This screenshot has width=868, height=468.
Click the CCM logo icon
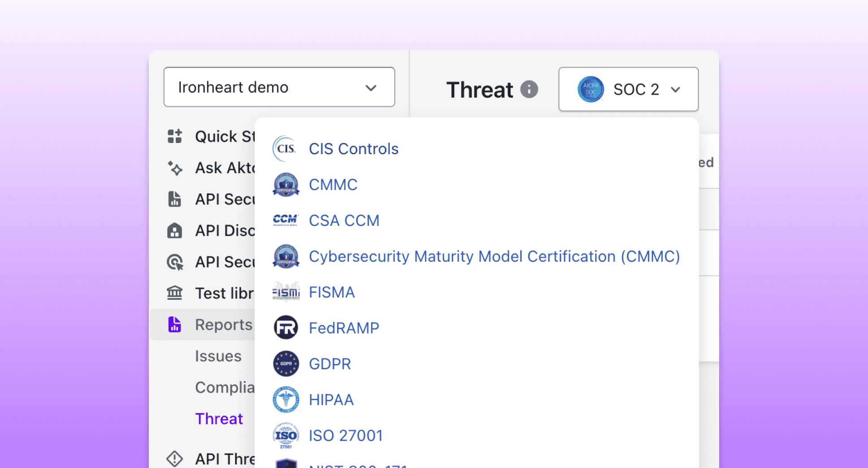point(286,220)
